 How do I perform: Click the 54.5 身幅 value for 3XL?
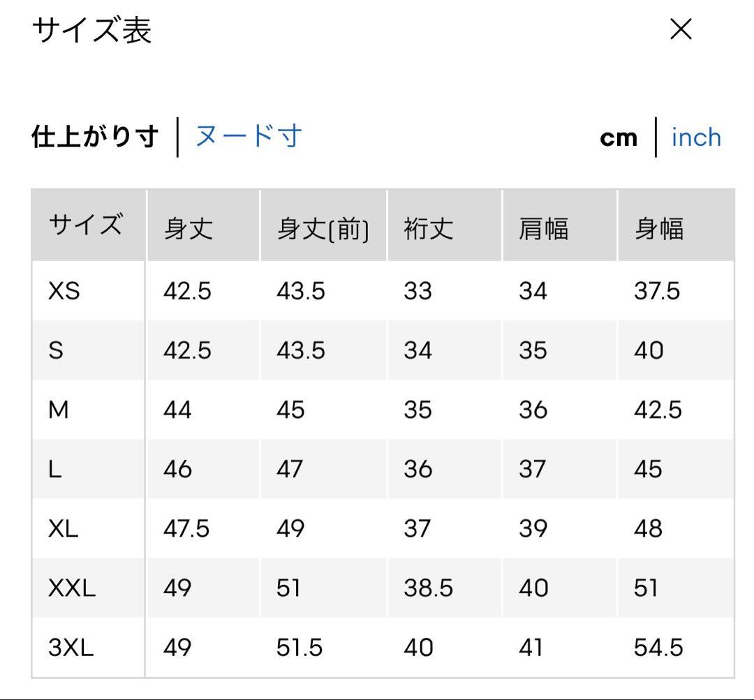658,647
